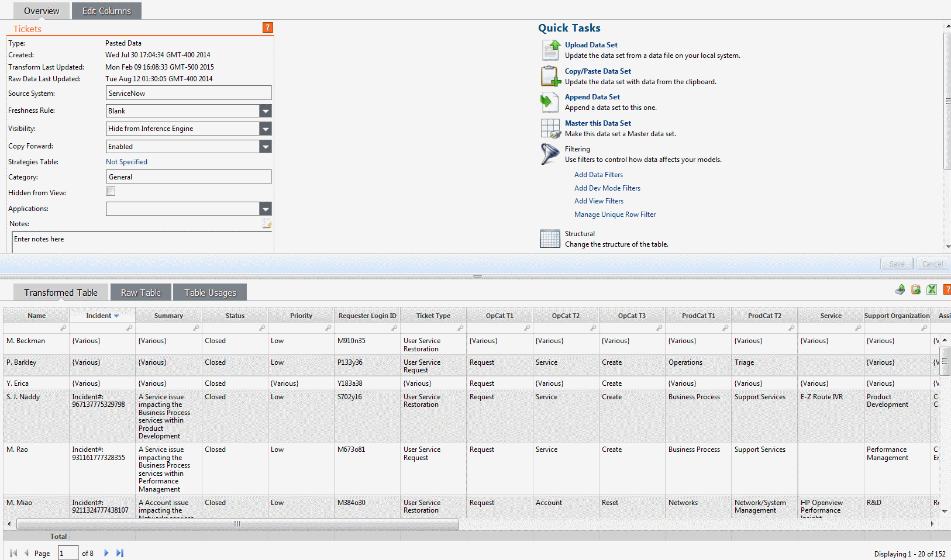The image size is (951, 560).
Task: Switch to the Raw Table tab
Action: point(141,292)
